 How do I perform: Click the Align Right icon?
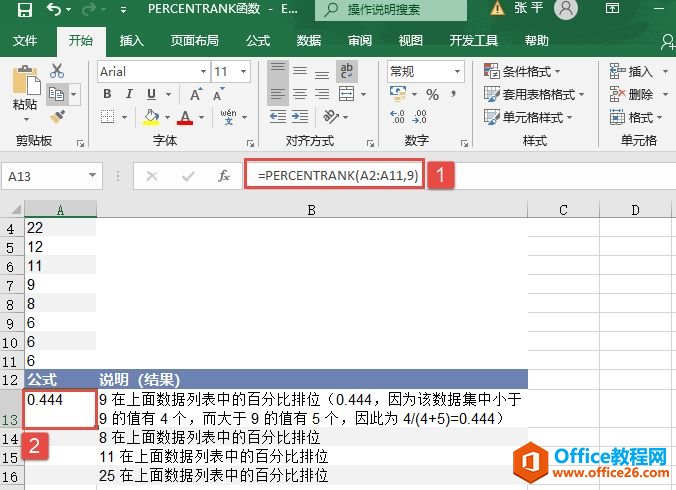[322, 94]
